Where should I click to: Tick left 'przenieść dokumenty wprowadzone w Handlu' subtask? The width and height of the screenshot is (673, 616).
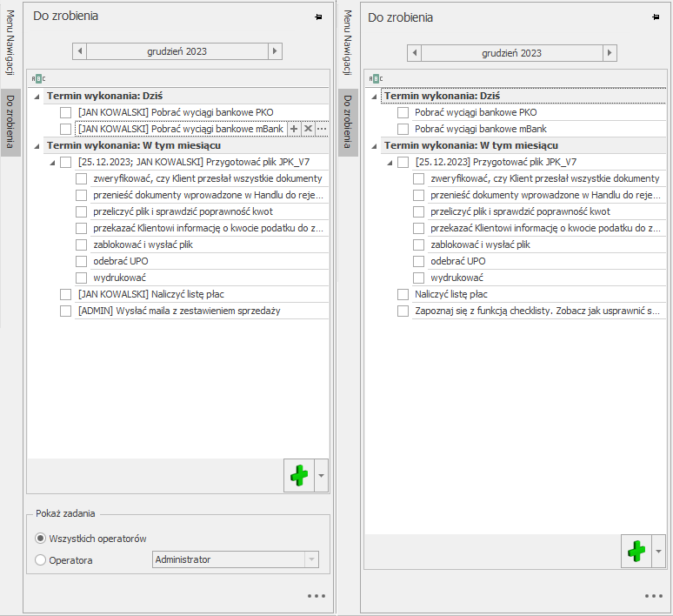tap(81, 195)
